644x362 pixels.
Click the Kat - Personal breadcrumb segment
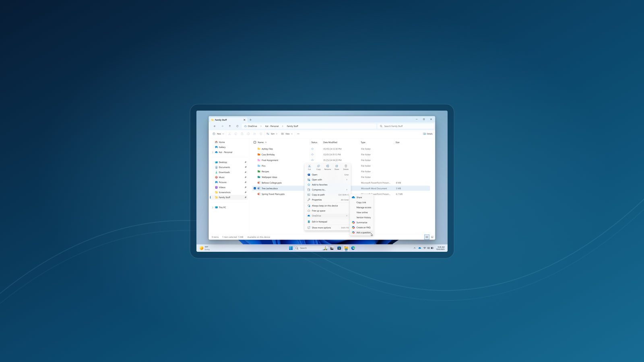272,126
